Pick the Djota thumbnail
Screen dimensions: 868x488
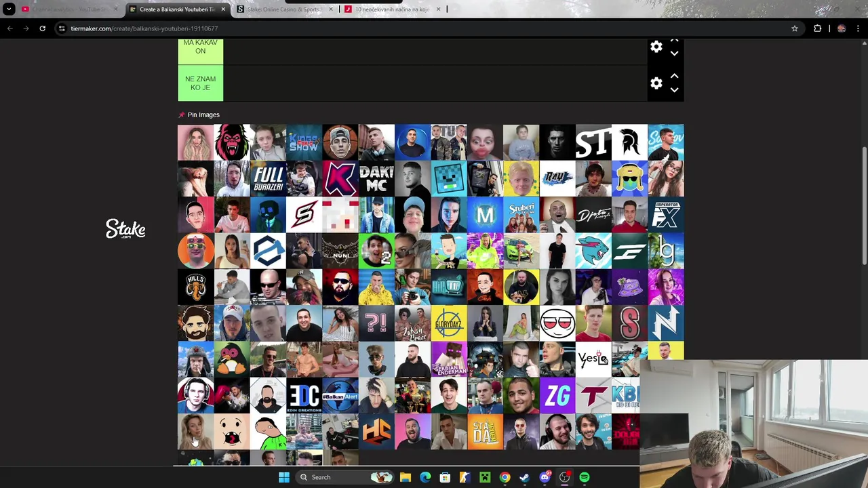[593, 215]
